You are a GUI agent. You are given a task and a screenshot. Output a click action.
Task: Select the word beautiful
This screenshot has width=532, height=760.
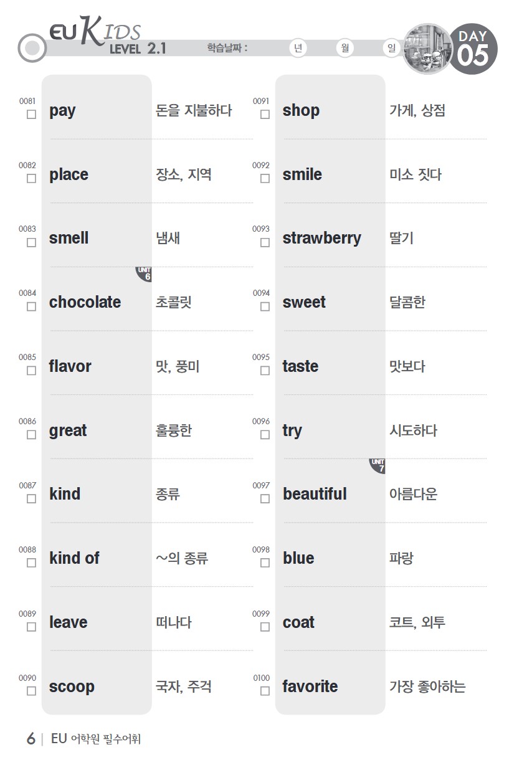click(x=315, y=494)
